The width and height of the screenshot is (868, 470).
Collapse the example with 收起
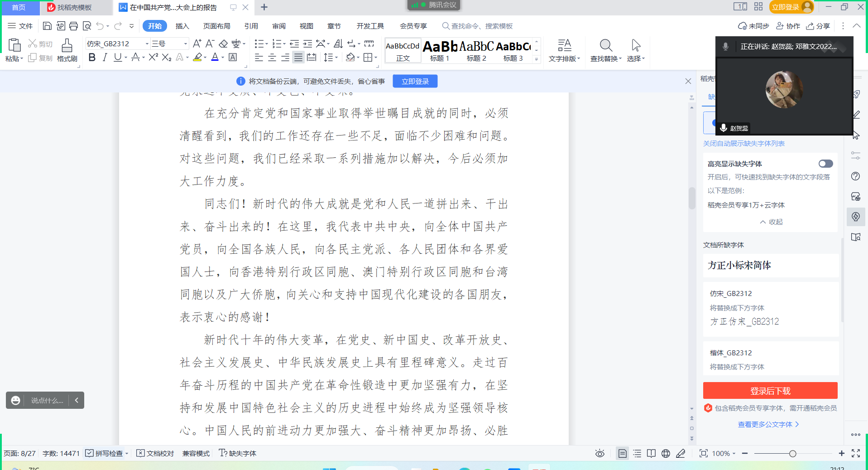pos(771,222)
